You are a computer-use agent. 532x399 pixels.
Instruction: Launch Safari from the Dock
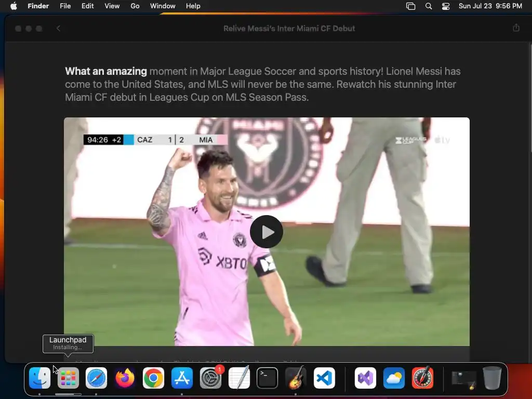click(x=96, y=378)
